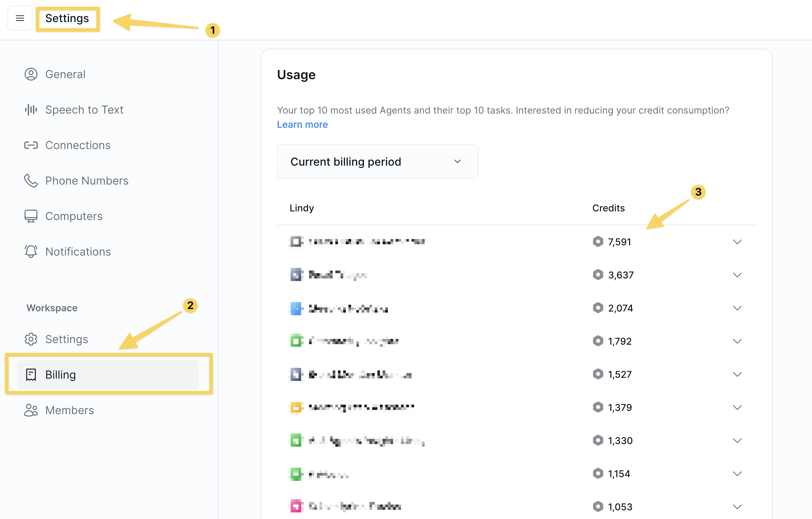Select Phone Numbers in the sidebar

click(87, 181)
